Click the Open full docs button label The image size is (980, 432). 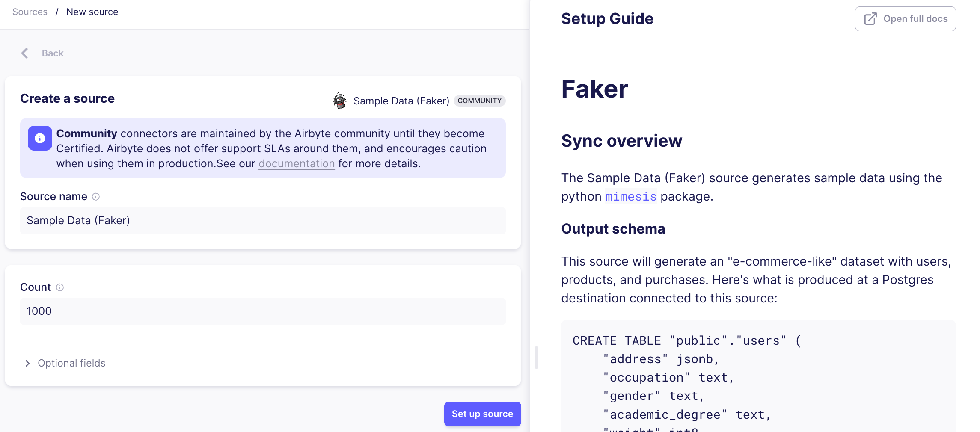click(x=915, y=19)
